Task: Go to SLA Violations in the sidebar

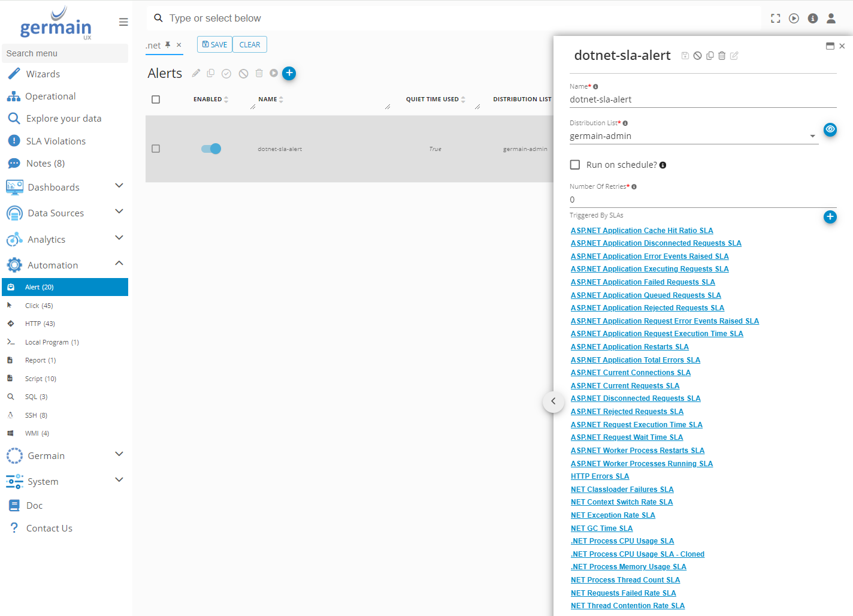Action: click(56, 141)
